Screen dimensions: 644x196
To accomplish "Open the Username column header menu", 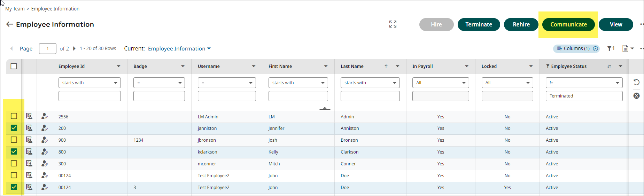I will coord(254,66).
